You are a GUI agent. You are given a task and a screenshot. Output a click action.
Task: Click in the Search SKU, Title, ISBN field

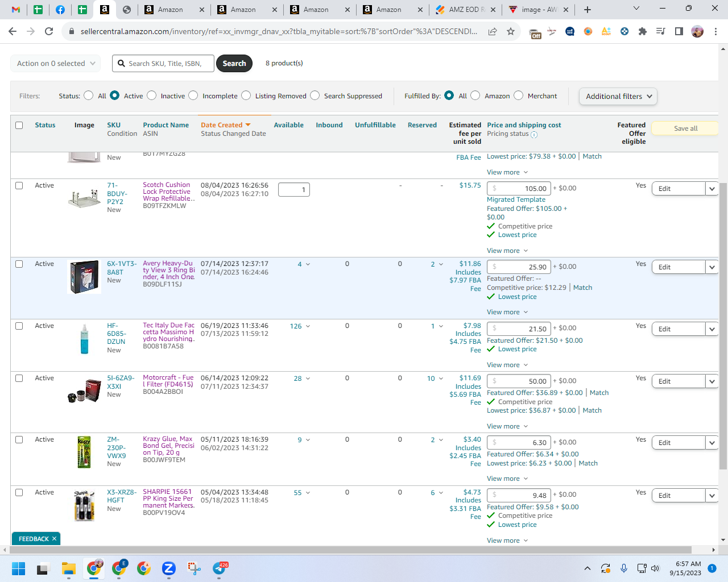click(x=163, y=64)
